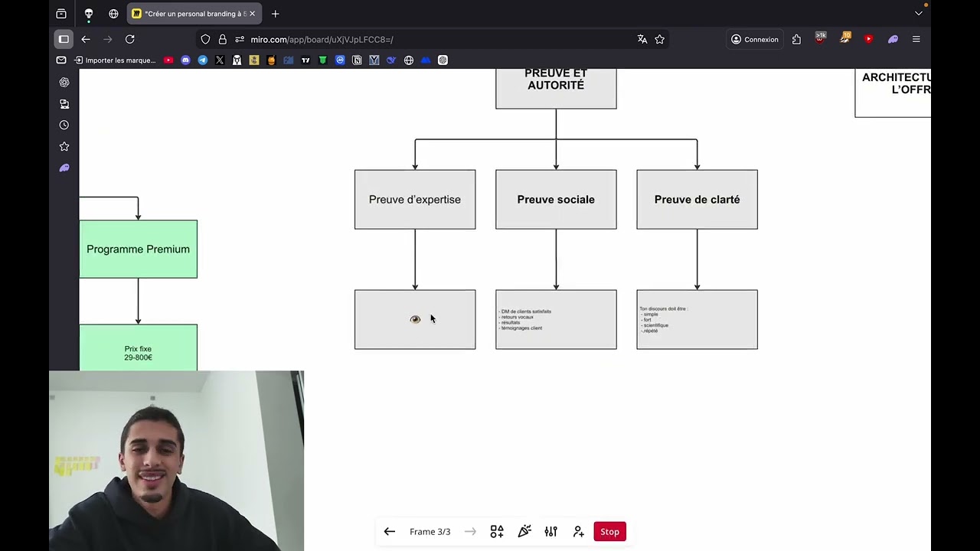
Task: Open the sidebar purple ghost icon
Action: [64, 168]
